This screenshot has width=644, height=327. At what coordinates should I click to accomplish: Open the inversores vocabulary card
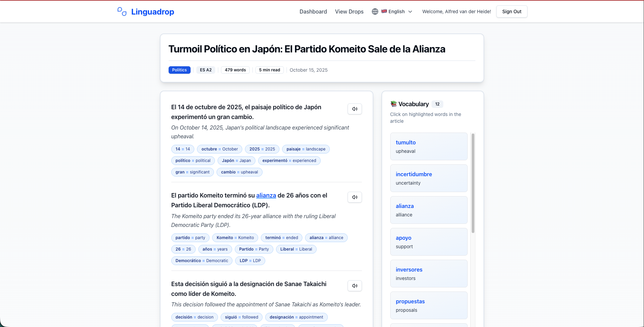429,274
